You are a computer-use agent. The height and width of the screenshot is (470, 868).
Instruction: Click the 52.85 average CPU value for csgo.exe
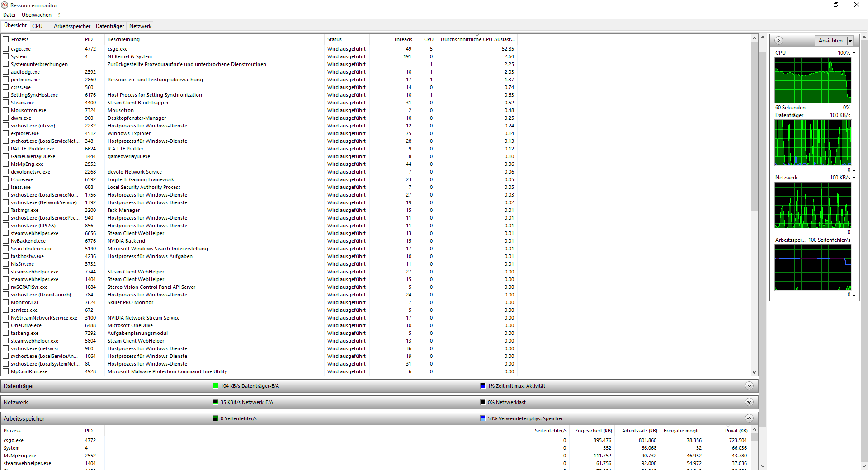pos(508,49)
